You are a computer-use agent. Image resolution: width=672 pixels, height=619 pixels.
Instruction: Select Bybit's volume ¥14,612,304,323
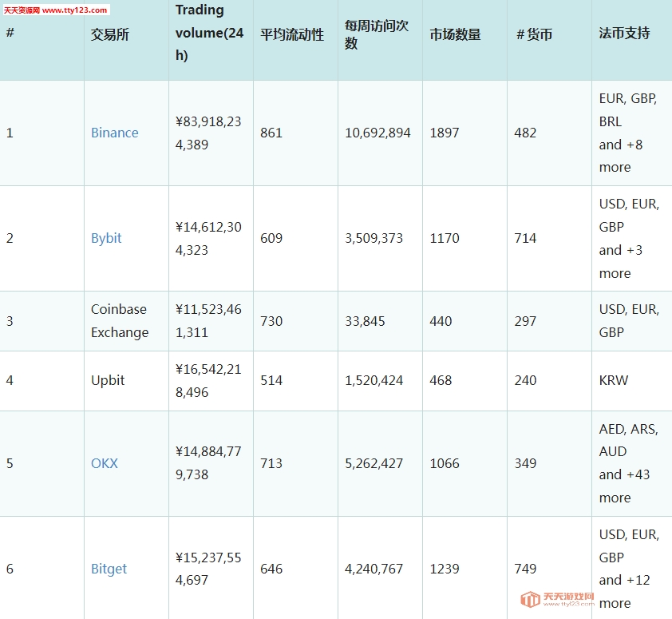(208, 238)
